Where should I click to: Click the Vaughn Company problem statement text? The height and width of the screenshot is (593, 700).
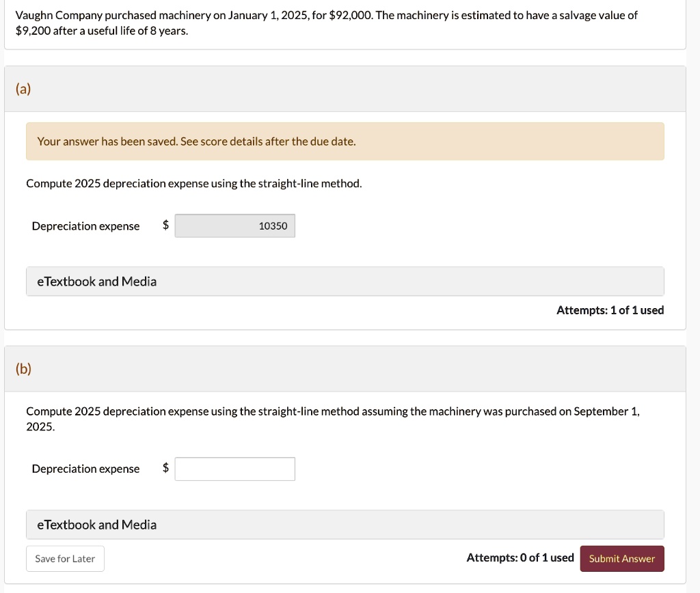(205, 15)
